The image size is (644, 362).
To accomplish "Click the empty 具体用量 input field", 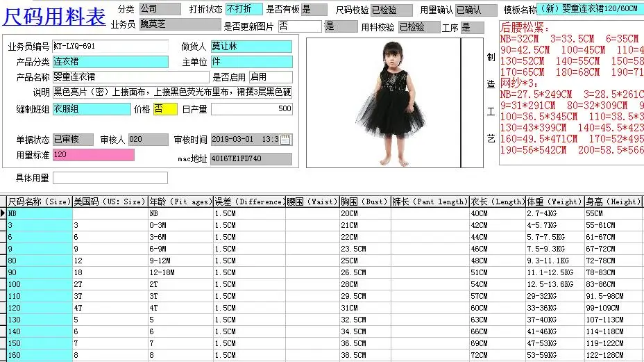I will 110,178.
